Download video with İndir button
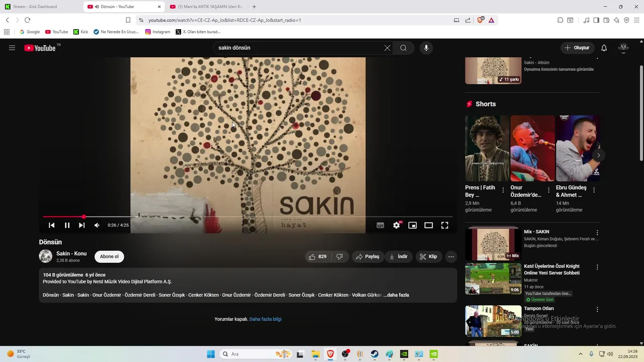The image size is (644, 362). tap(398, 256)
